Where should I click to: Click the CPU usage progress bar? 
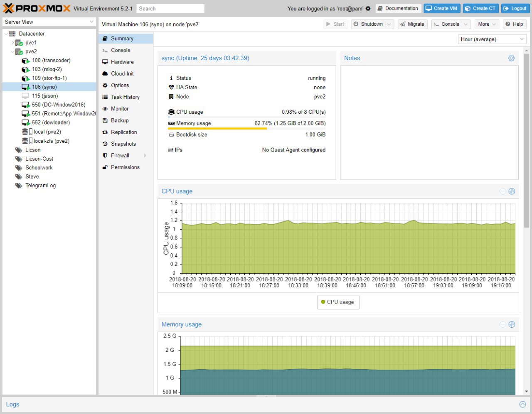tap(247, 118)
